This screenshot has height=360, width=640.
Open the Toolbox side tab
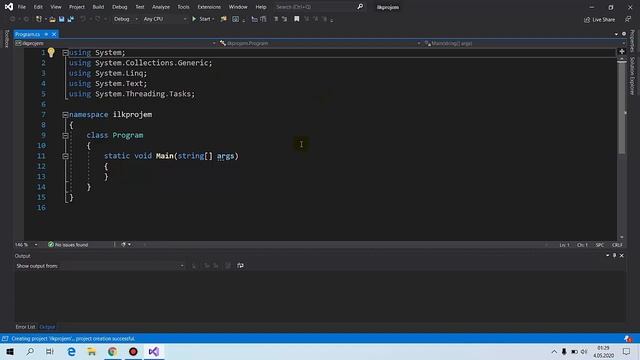point(6,39)
